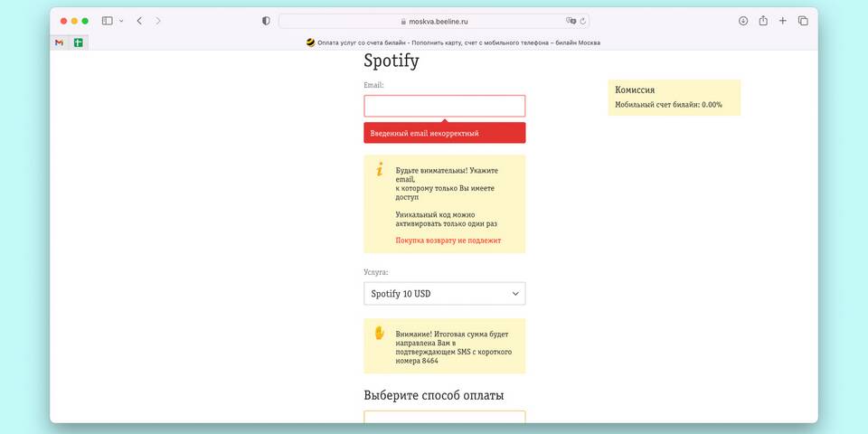Click the translate icon in address bar

[571, 21]
